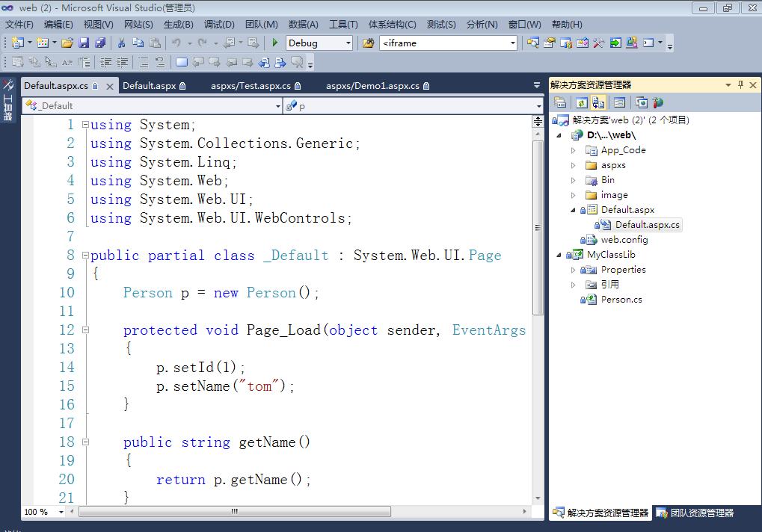Open the <iframe find combo box dropdown

513,43
